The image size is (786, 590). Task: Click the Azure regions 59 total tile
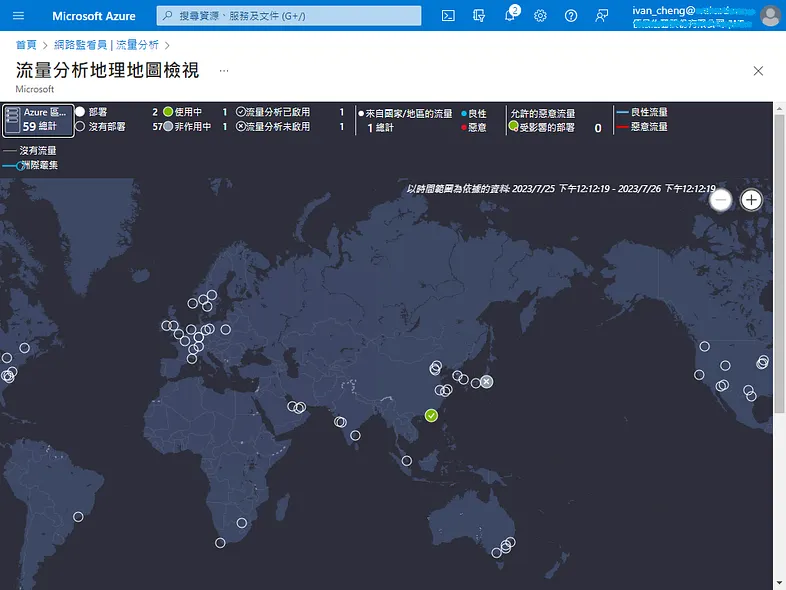coord(38,120)
